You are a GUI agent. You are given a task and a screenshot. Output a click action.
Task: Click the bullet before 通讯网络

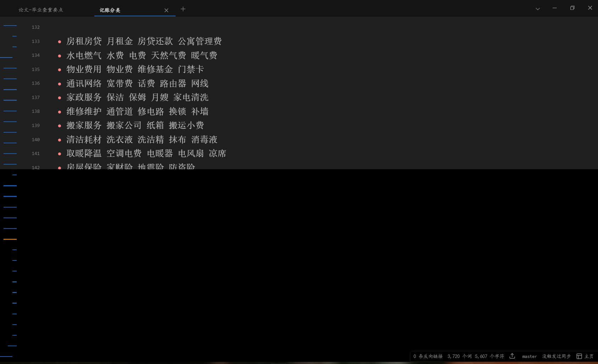(x=60, y=84)
